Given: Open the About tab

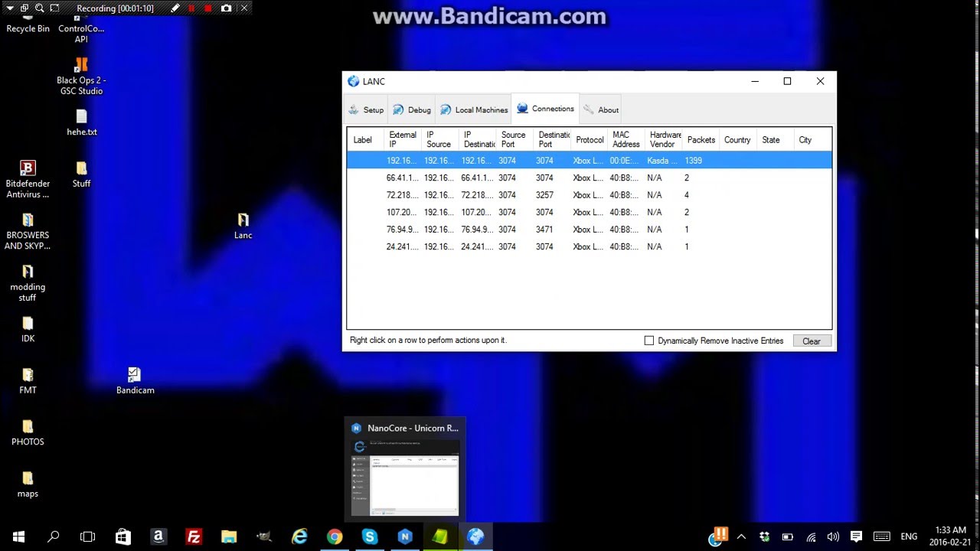Looking at the screenshot, I should coord(601,109).
